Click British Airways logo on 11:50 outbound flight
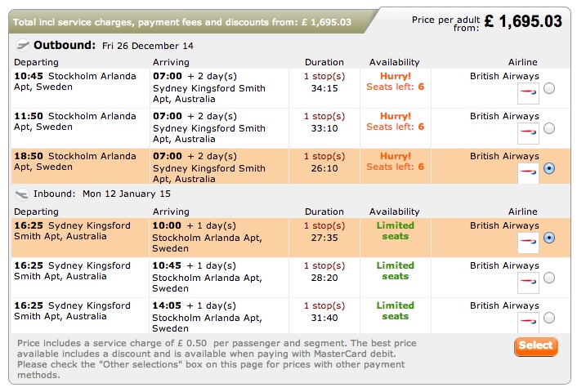The image size is (577, 392). (x=528, y=133)
